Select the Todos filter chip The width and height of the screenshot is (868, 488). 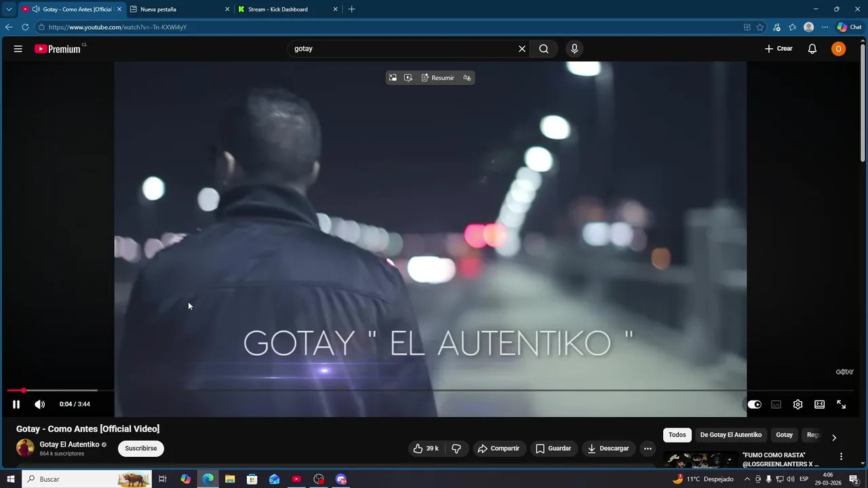677,435
